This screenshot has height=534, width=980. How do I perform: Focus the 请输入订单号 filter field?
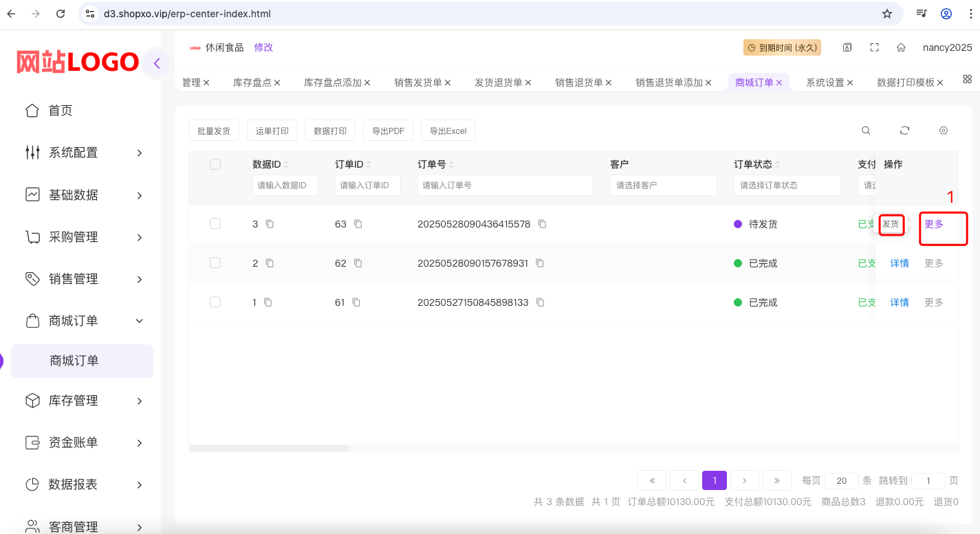(x=505, y=185)
